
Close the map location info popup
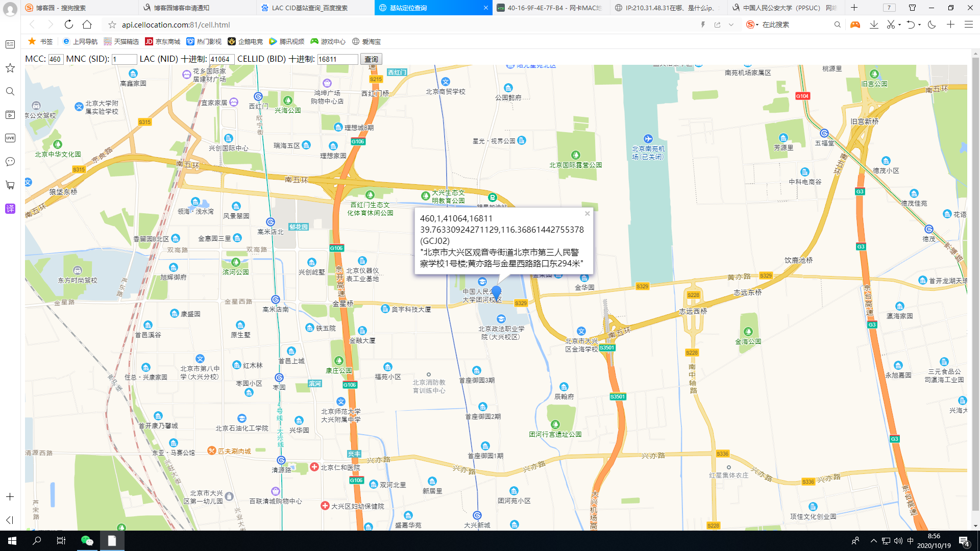pyautogui.click(x=587, y=214)
